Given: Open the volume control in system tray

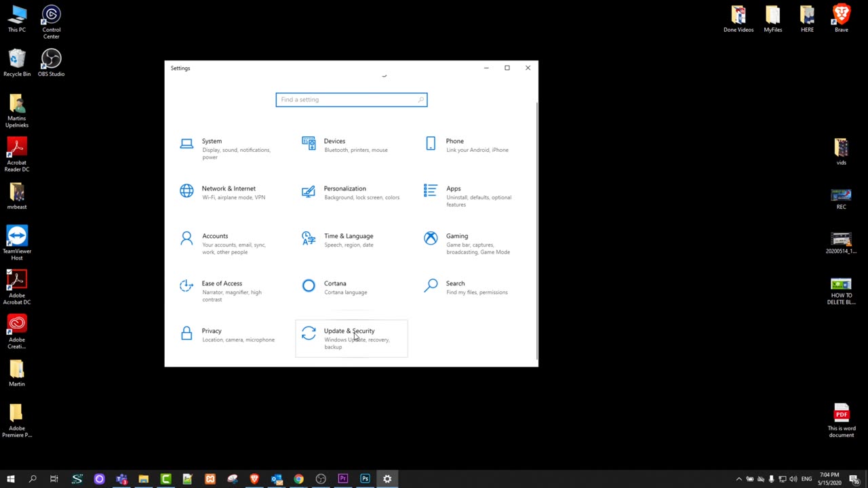Looking at the screenshot, I should click(793, 479).
